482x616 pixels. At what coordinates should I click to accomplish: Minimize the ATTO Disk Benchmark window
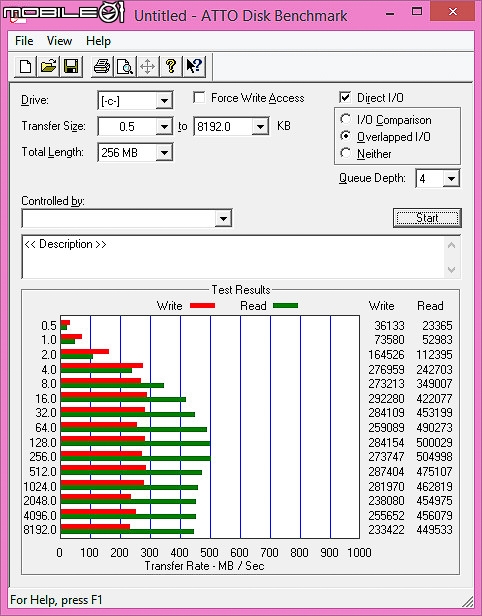pos(390,13)
